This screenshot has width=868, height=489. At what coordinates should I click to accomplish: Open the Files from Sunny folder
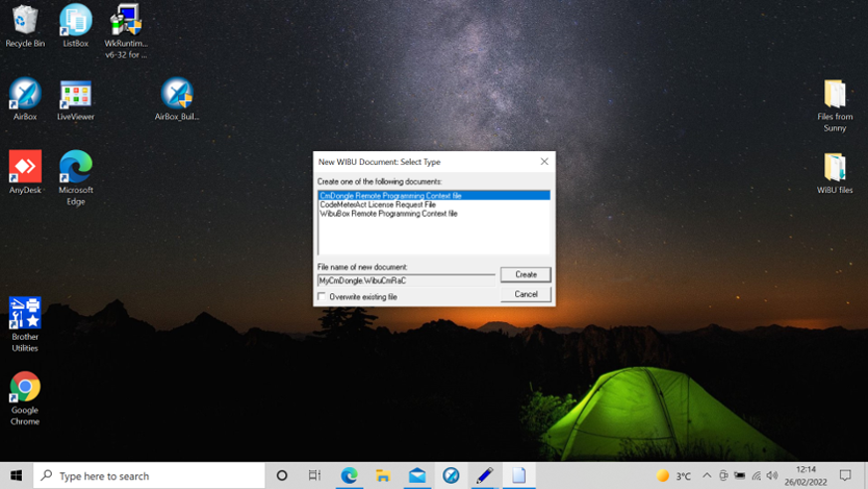pyautogui.click(x=834, y=95)
